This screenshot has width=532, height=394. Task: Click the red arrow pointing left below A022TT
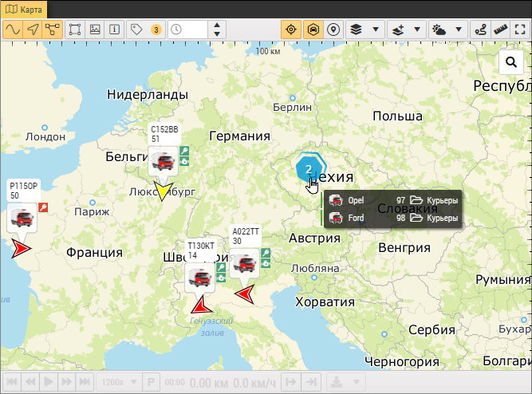pyautogui.click(x=245, y=294)
